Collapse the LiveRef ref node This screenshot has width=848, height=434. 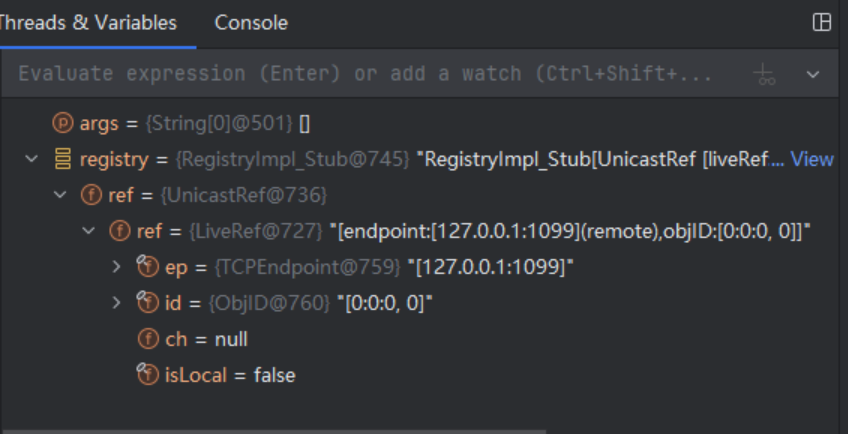tap(90, 231)
